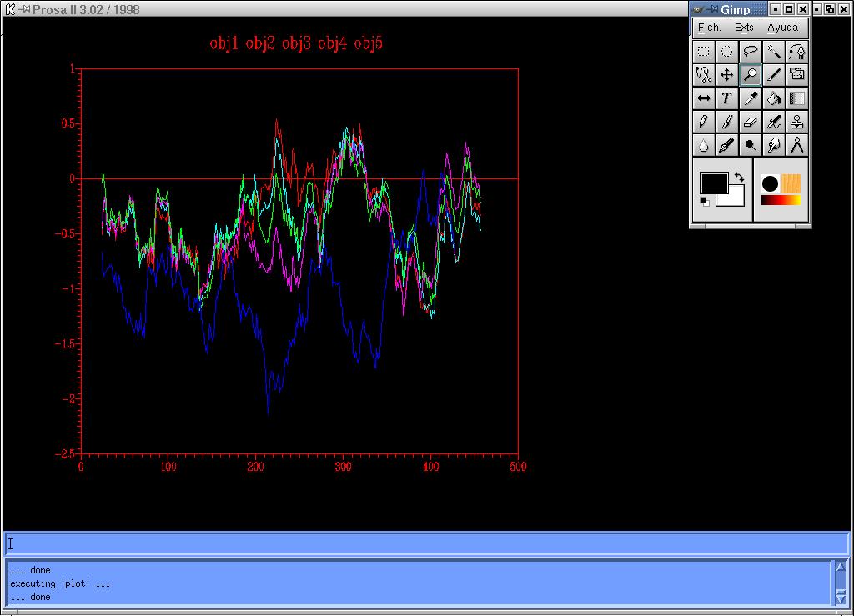Image resolution: width=854 pixels, height=616 pixels.
Task: Click the black foreground color swatch
Action: [713, 183]
